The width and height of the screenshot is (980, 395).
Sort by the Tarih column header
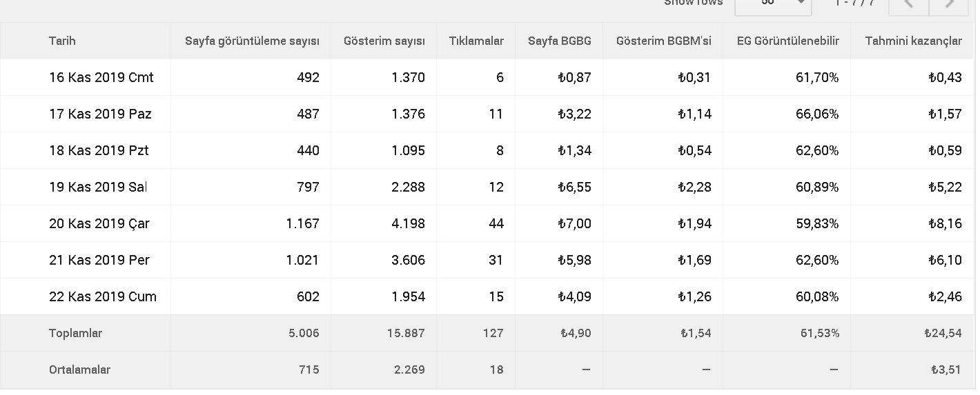point(62,41)
